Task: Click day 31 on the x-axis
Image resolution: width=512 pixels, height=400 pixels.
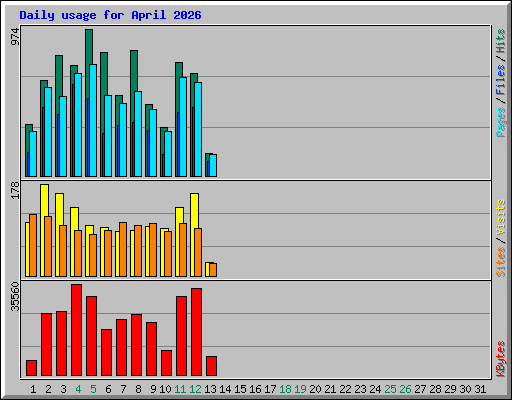Action: point(480,389)
